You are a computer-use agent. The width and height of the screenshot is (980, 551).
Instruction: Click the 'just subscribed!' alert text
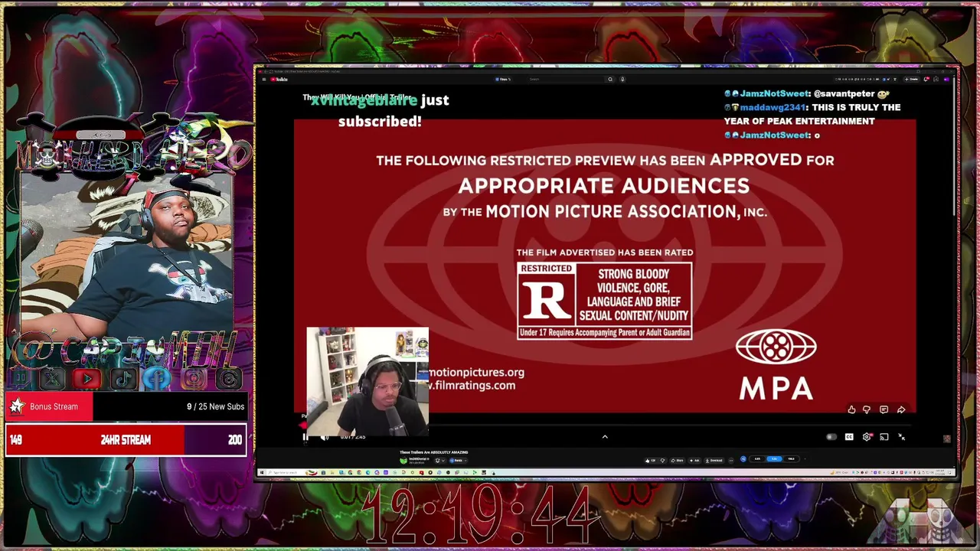[393, 111]
